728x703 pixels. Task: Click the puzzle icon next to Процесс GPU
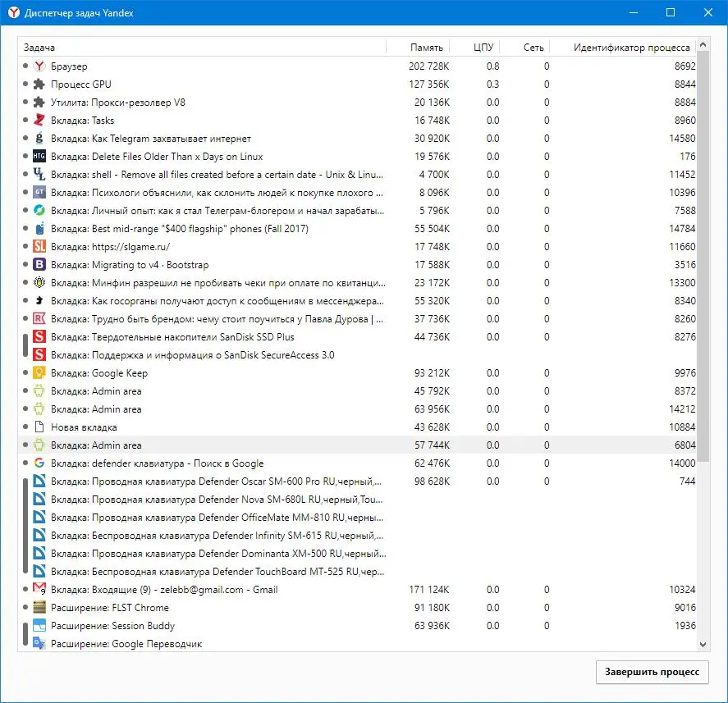pos(39,84)
